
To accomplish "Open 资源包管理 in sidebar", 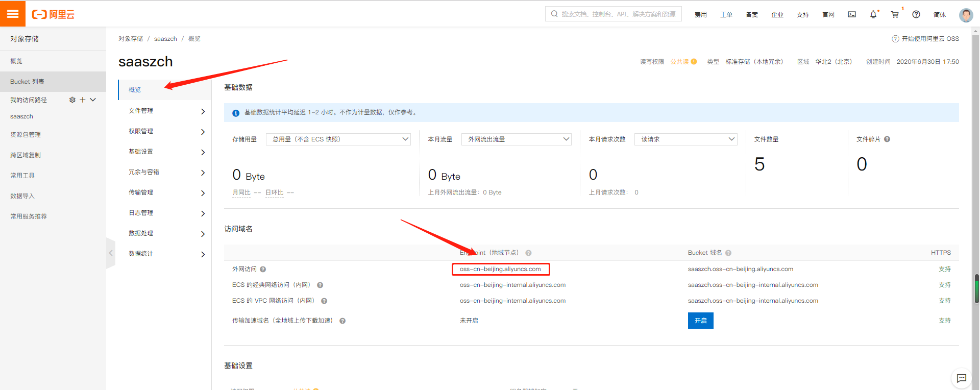I will coord(53,134).
